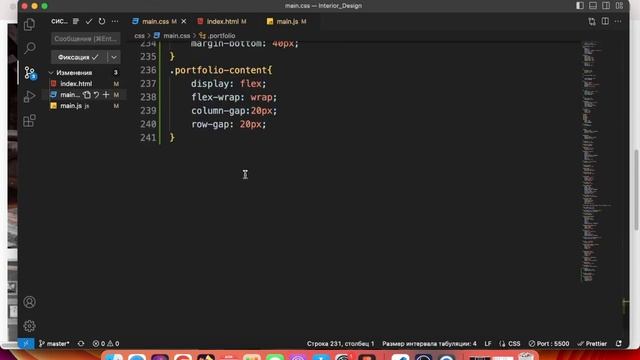The width and height of the screenshot is (640, 360).
Task: Split the editor to the right
Action: [605, 21]
